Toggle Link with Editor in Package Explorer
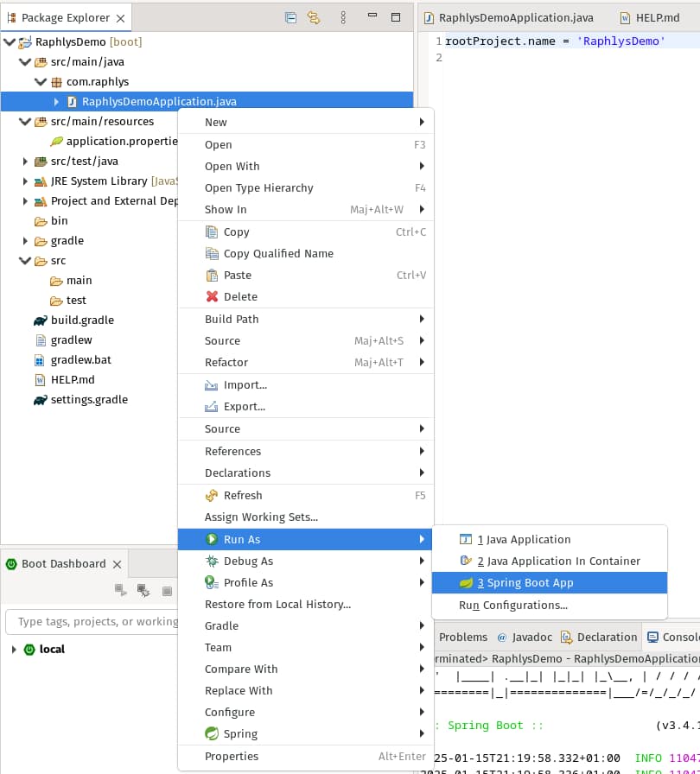Screen dimensions: 700x774 (313, 17)
